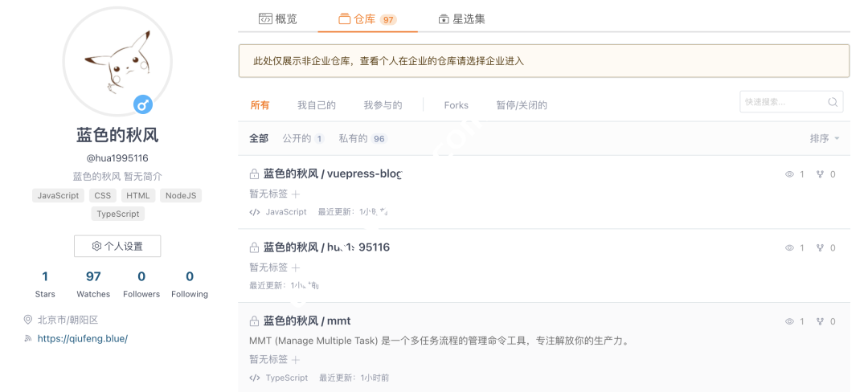This screenshot has height=392, width=868.
Task: Click the location pin icon
Action: tap(27, 320)
